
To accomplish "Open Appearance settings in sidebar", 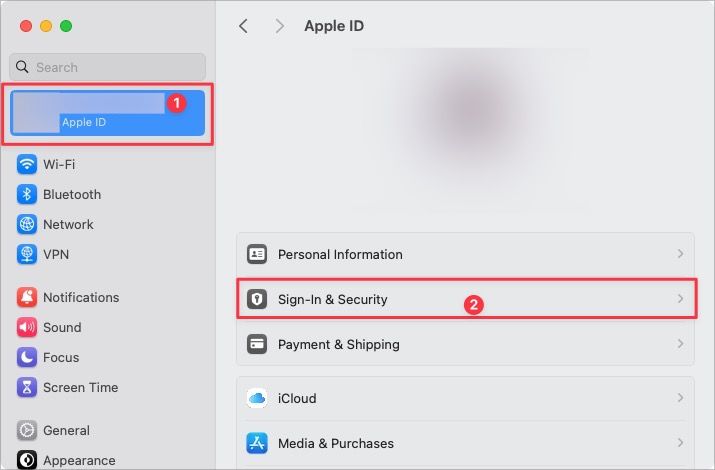I will (79, 461).
